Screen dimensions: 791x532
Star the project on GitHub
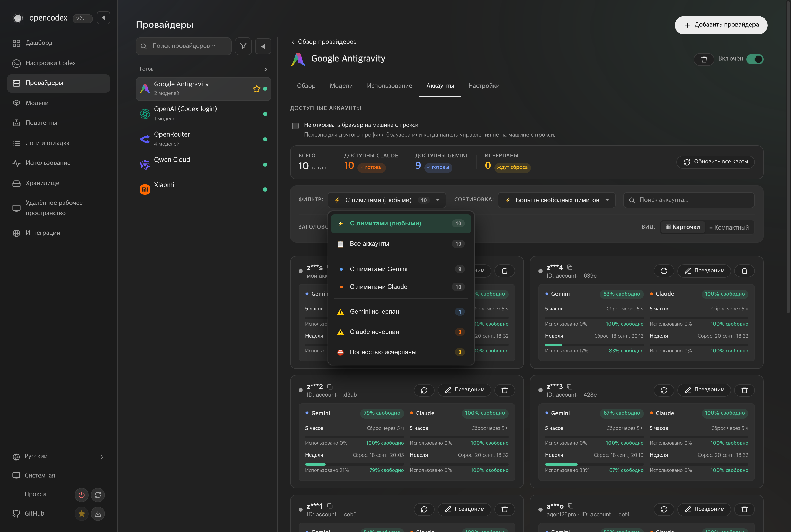coord(81,514)
